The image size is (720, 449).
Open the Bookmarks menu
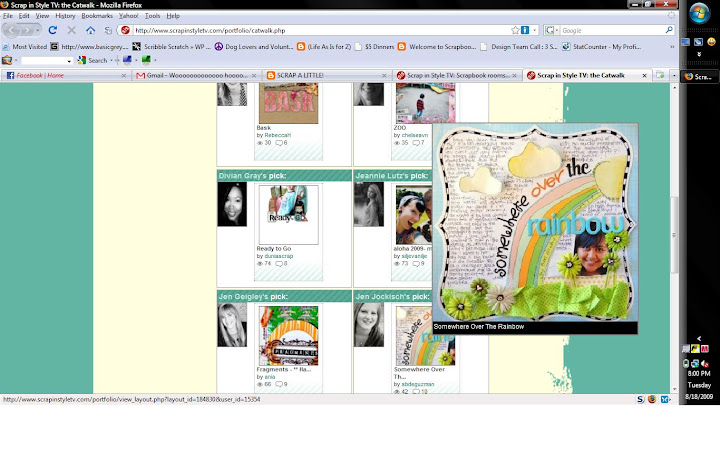coord(97,16)
